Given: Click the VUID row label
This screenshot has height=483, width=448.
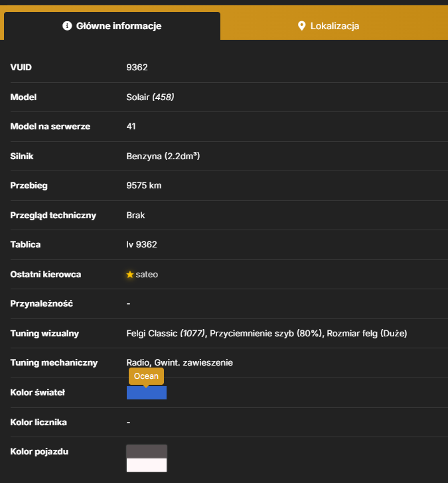Looking at the screenshot, I should pyautogui.click(x=21, y=67).
